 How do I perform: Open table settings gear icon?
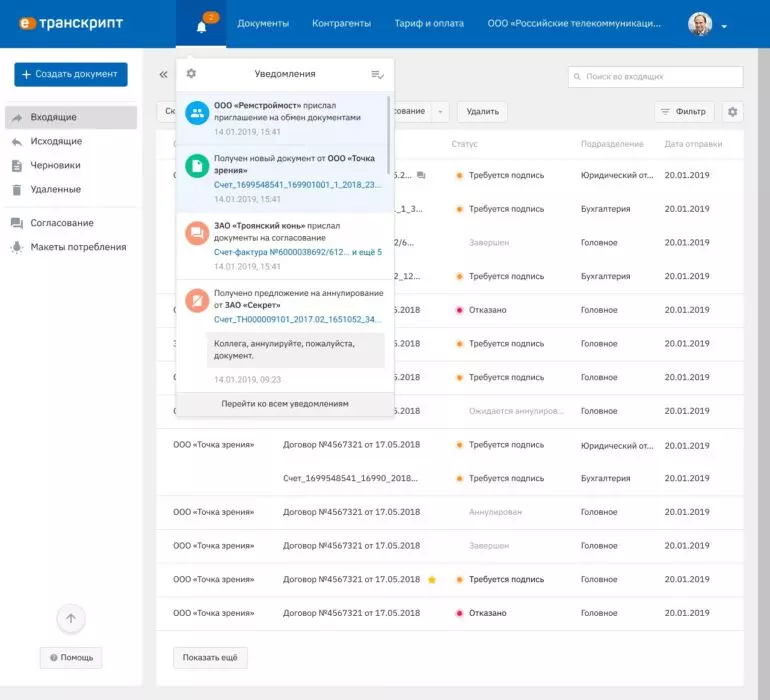coord(732,112)
